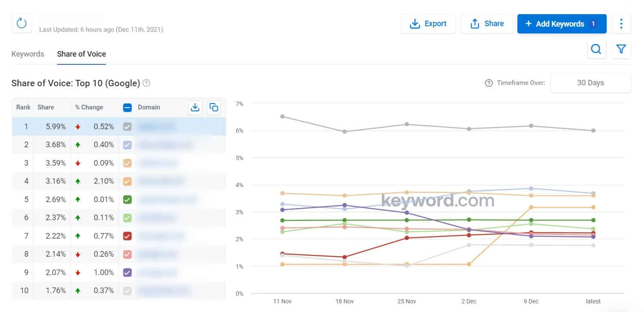Uncheck the rank 7 dark red checkbox

coord(127,236)
